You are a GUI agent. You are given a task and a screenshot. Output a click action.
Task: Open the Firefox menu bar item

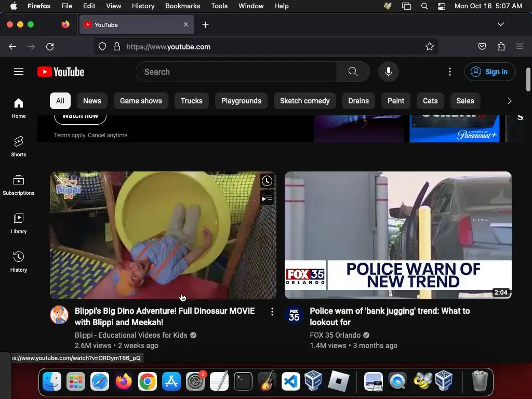tap(39, 6)
